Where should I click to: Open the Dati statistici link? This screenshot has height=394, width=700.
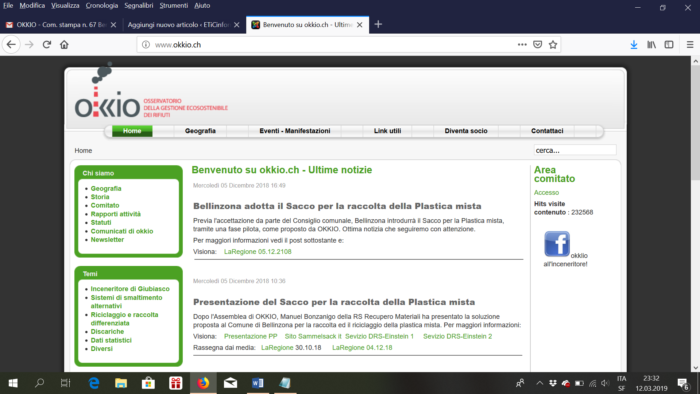(111, 340)
